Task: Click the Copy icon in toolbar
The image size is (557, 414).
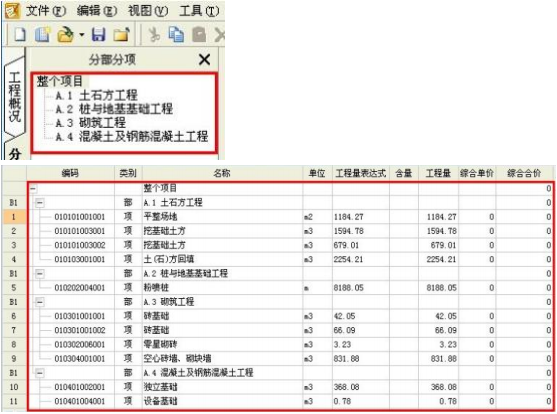Action: pos(176,35)
